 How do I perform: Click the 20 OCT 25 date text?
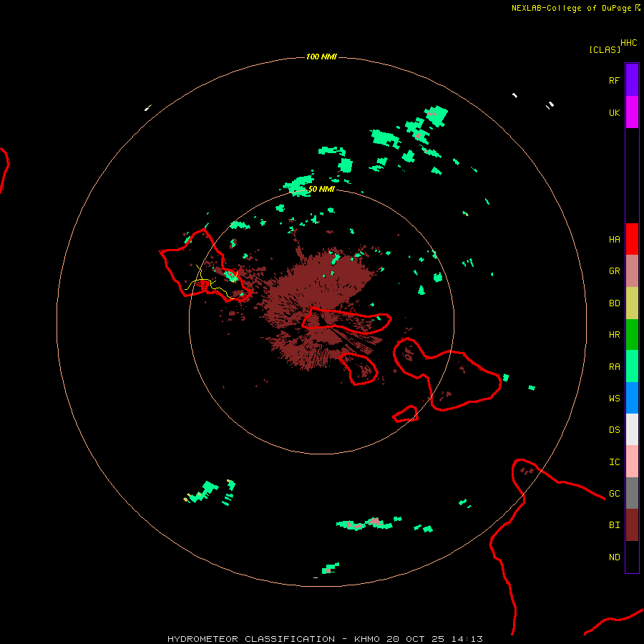(415, 639)
